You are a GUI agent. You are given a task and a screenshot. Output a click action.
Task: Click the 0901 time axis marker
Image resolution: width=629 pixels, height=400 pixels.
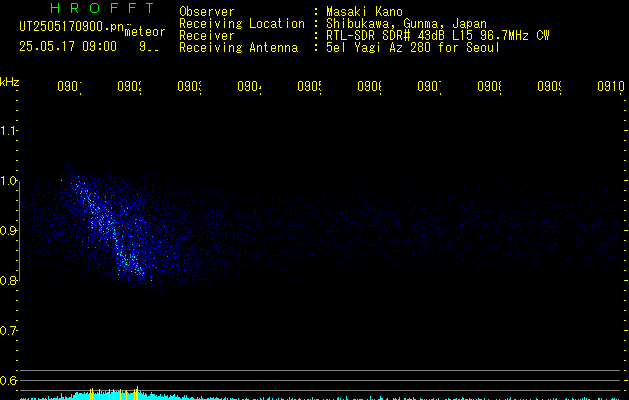tap(69, 86)
